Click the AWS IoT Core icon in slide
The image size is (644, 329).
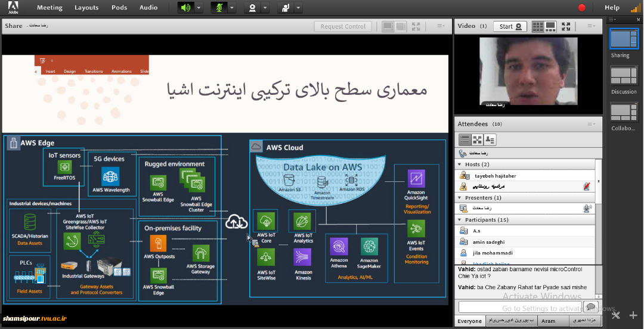(x=266, y=222)
